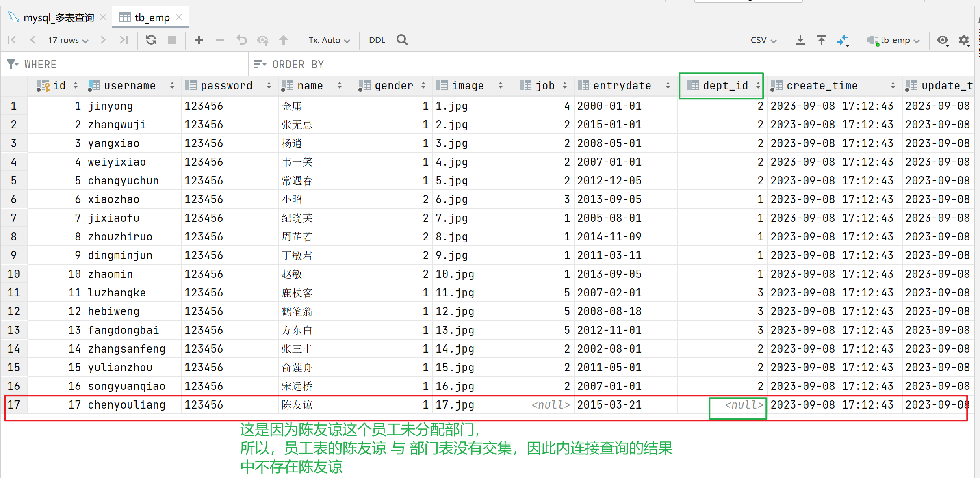Click the reload data refresh icon
This screenshot has width=980, height=478.
[151, 40]
